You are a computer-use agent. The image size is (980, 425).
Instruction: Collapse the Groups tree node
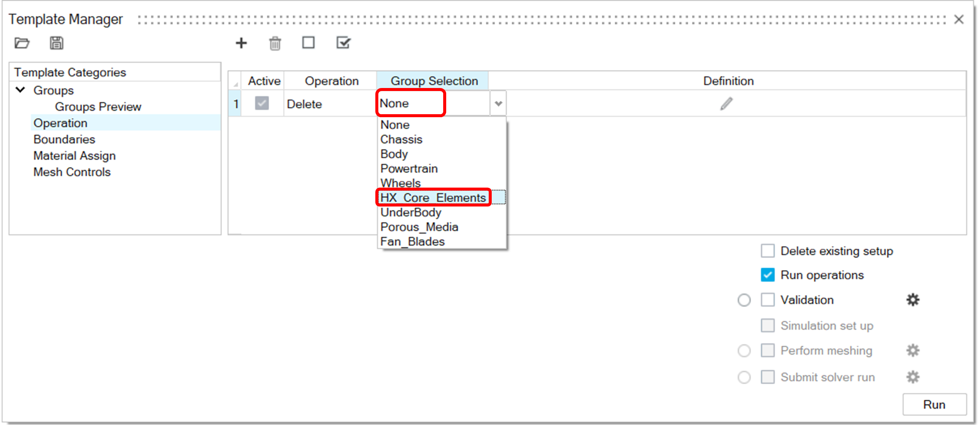coord(20,90)
